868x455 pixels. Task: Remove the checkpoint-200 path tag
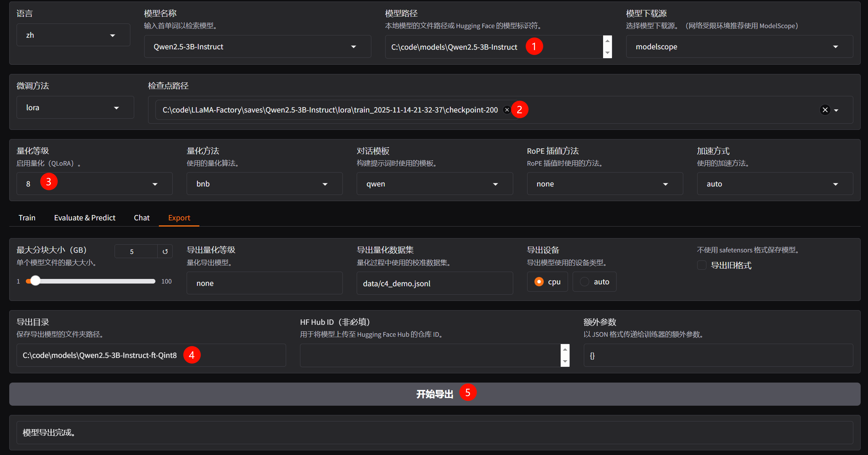point(507,110)
